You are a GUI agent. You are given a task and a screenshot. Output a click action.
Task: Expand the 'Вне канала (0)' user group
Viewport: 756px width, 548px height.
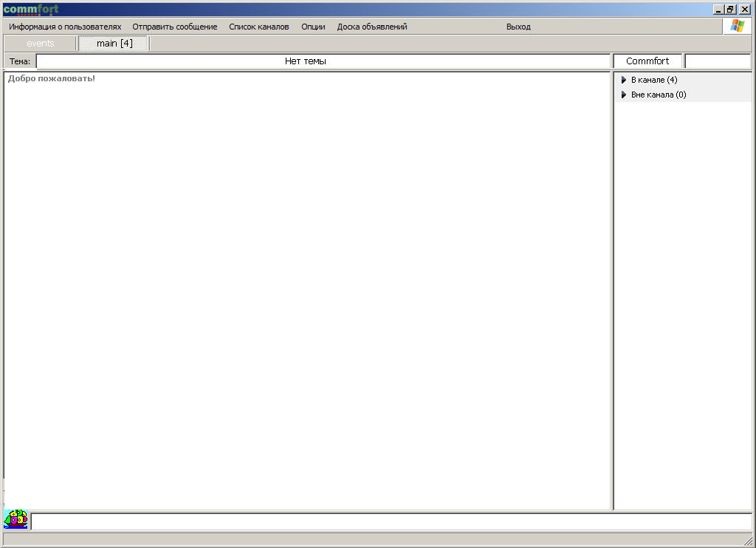click(623, 95)
